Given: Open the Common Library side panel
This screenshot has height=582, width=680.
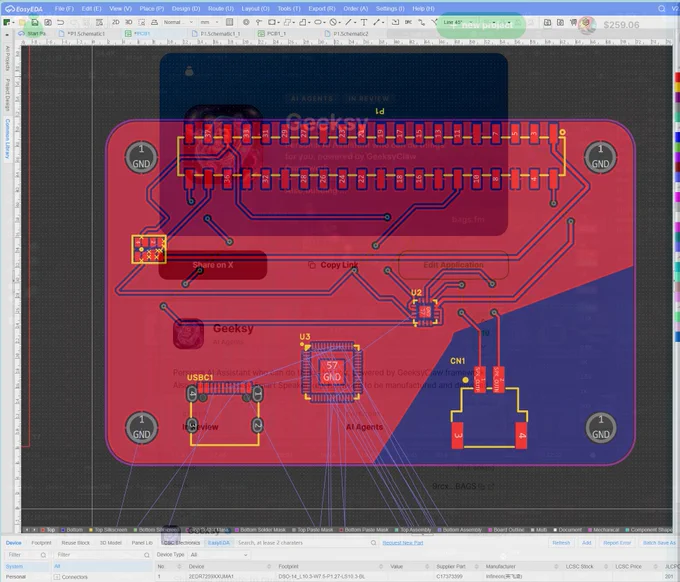Looking at the screenshot, I should [7, 139].
